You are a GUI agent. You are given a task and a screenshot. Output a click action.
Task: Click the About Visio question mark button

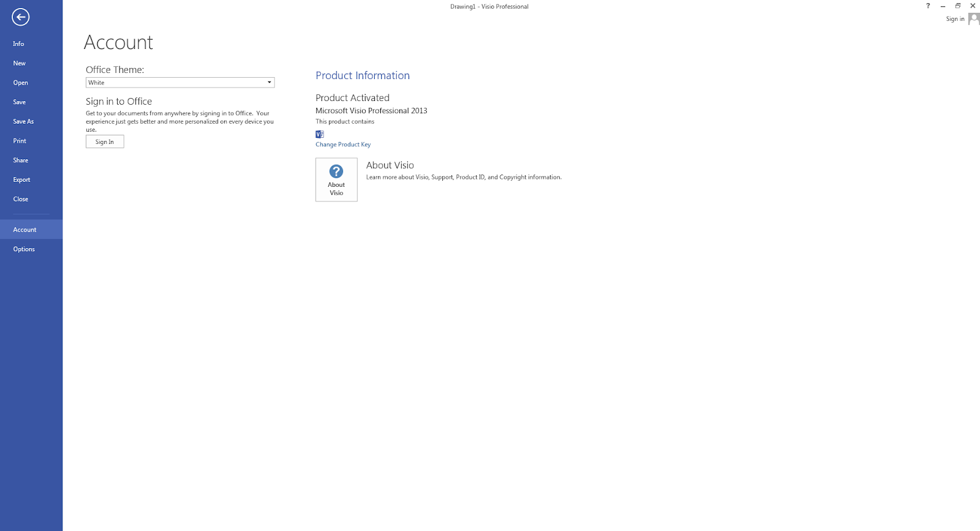(x=336, y=179)
